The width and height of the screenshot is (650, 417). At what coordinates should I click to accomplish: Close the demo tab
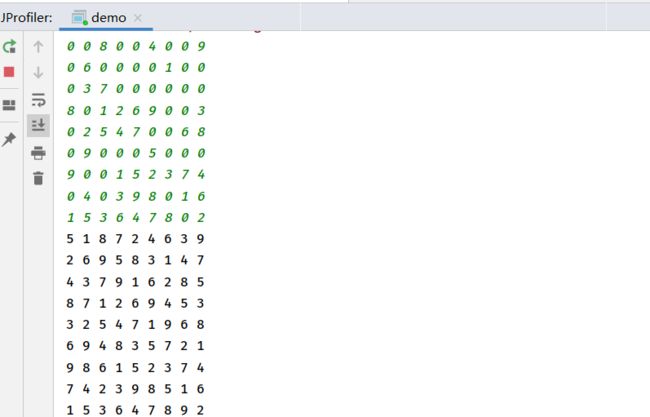coord(138,18)
